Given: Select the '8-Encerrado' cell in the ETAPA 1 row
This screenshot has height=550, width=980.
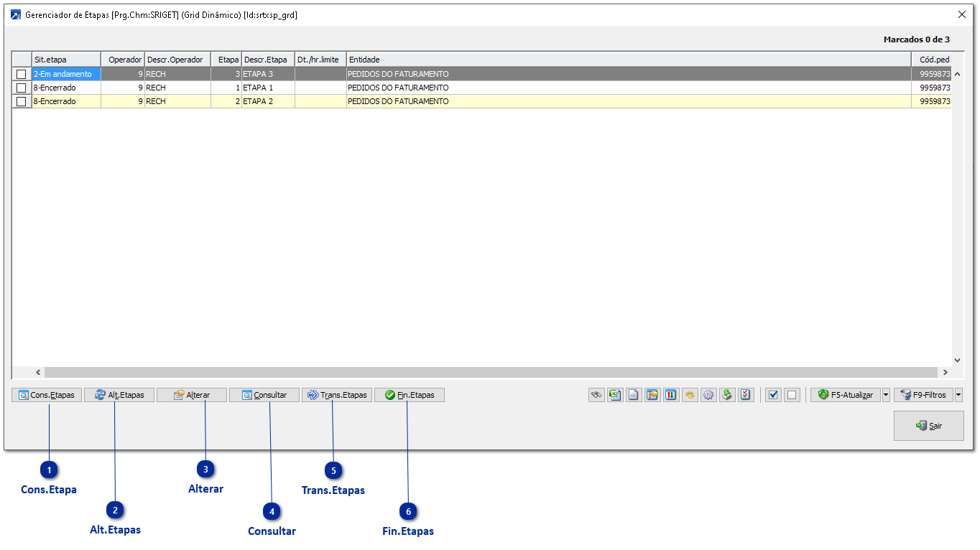Looking at the screenshot, I should pos(67,88).
